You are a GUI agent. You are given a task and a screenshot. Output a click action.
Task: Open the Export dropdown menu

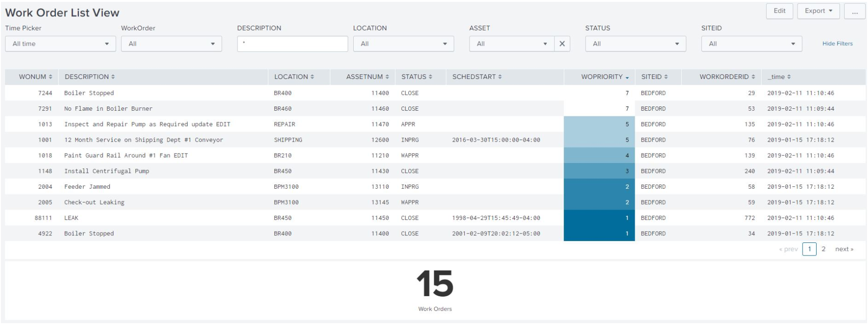819,11
